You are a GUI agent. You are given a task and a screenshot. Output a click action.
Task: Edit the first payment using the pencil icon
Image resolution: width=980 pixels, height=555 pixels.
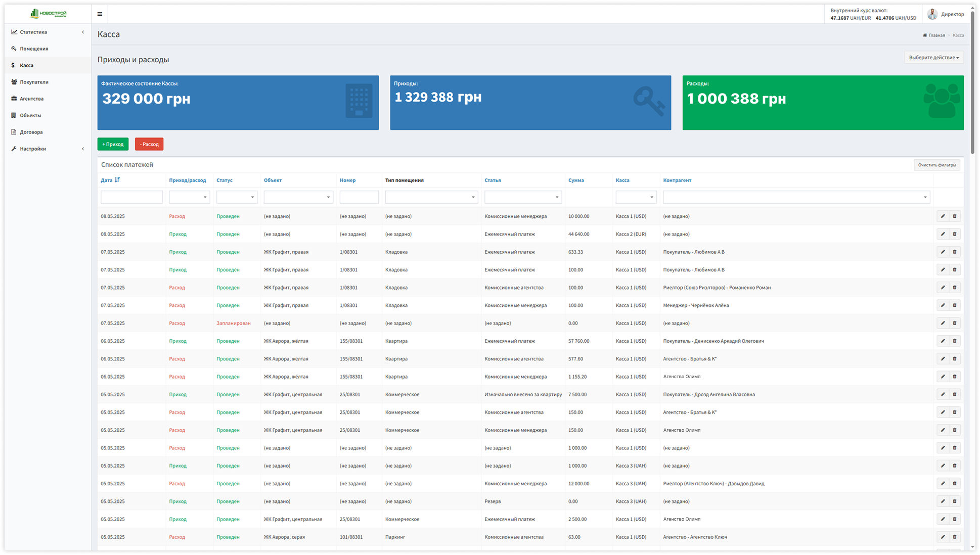(943, 216)
